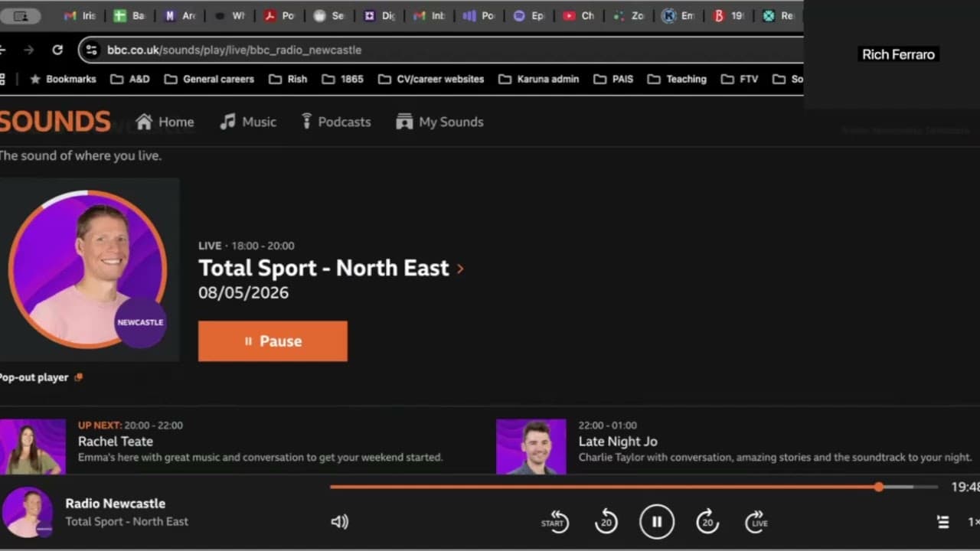980x551 pixels.
Task: Open the PAIS bookmarks folder
Action: [x=613, y=79]
